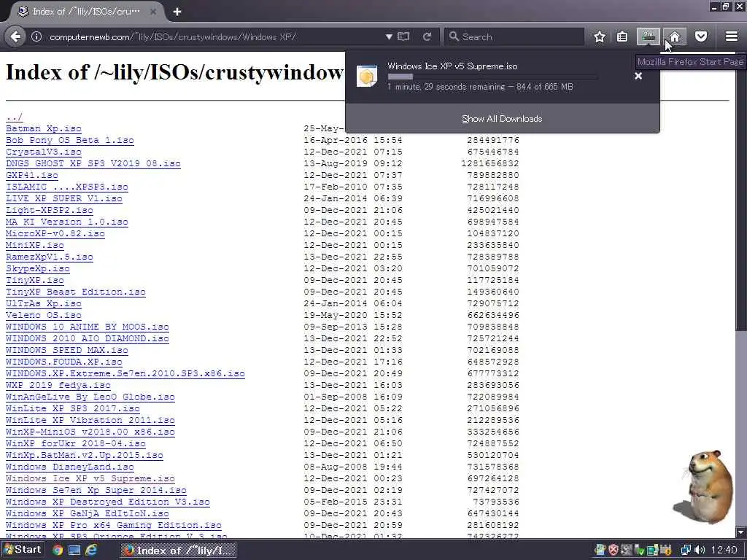
Task: Download WINDOWS.XP.Extreme.Se7en.2010.SP3.x86.iso
Action: (125, 373)
